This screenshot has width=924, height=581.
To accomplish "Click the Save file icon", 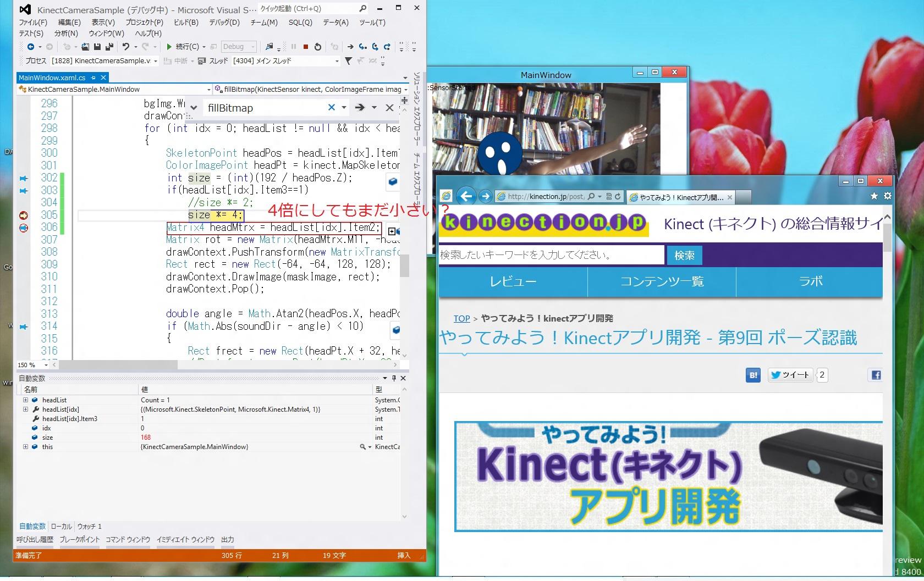I will tap(97, 47).
